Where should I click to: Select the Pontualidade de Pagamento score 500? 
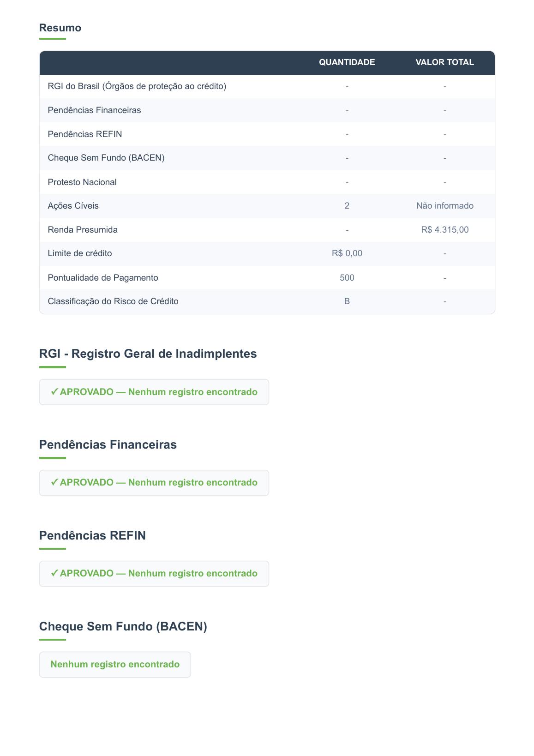(347, 278)
